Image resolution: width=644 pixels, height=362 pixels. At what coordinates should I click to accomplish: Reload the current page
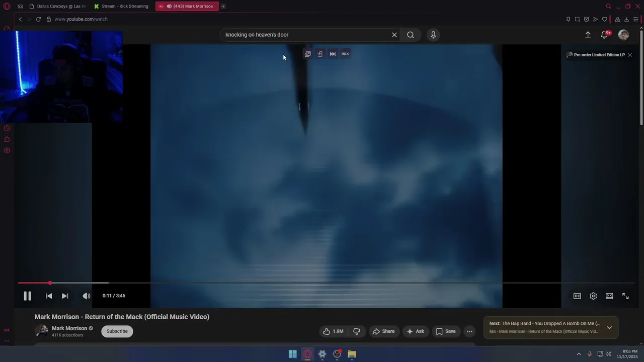tap(38, 19)
